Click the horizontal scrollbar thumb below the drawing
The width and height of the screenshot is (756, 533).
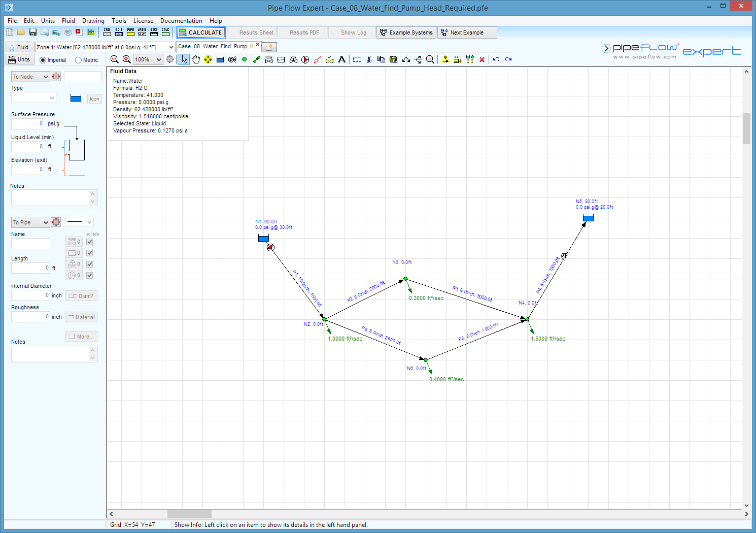click(189, 514)
